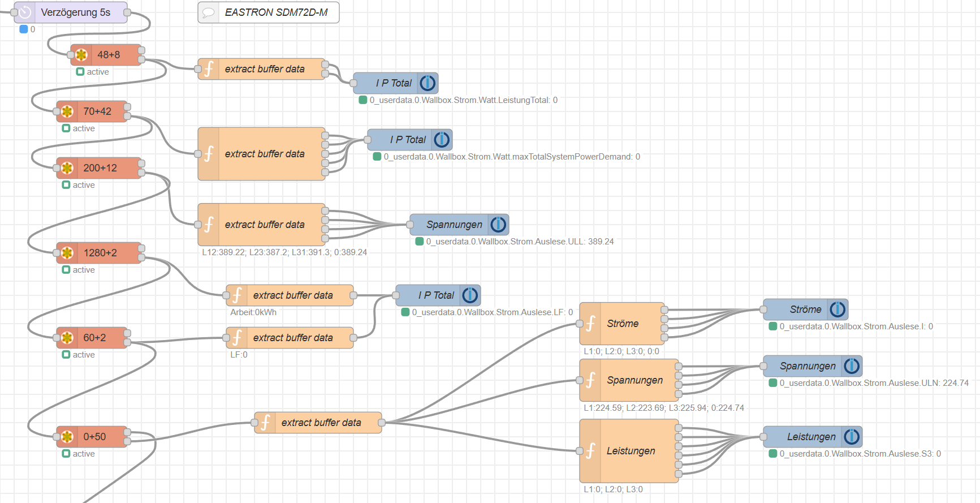Click the status text 'Arbeit:0kWh'

point(253,312)
